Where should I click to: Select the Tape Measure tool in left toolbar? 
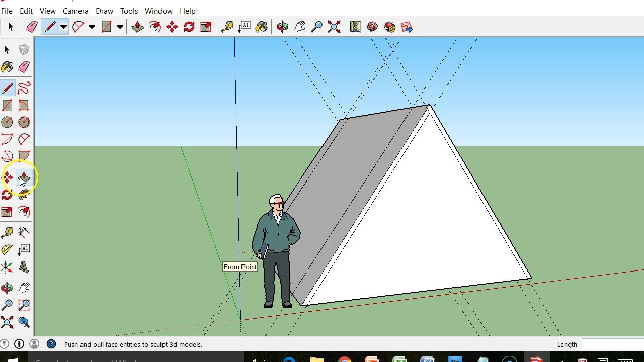click(7, 232)
